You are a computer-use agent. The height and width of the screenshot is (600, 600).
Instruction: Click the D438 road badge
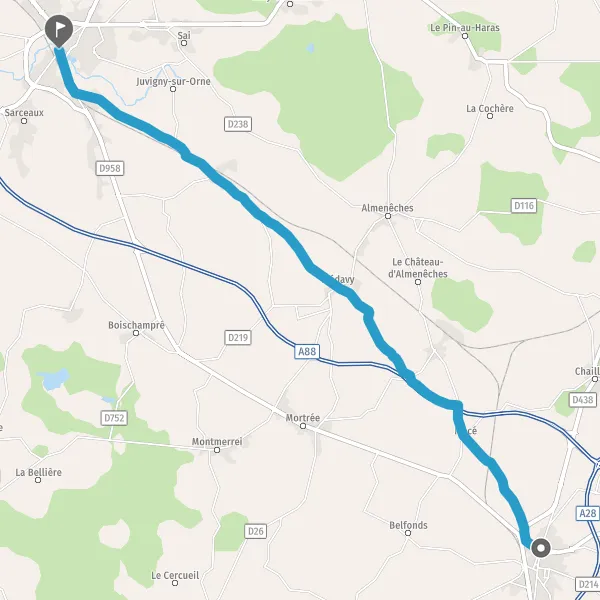(582, 400)
